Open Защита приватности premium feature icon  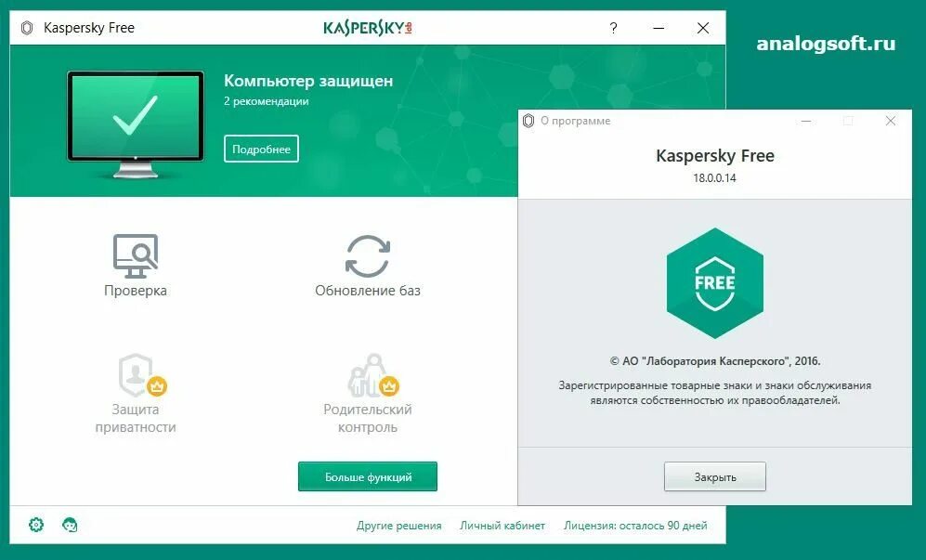142,376
